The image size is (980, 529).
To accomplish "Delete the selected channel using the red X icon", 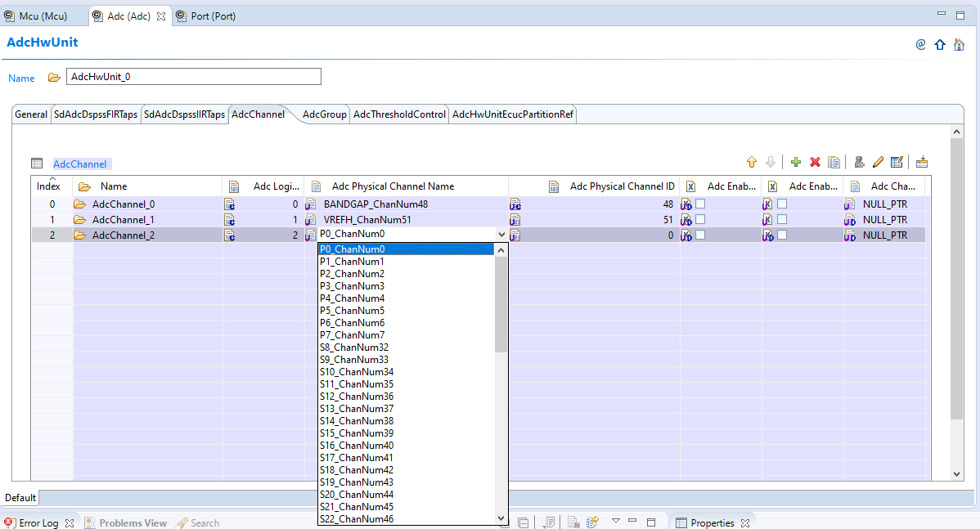I will click(815, 162).
